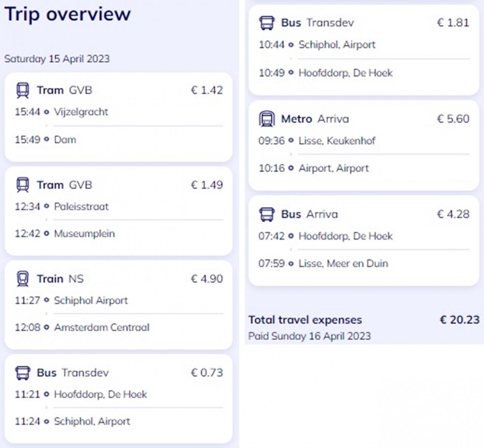The image size is (484, 448).
Task: Click the tram icon for the Vijzelgracht trip
Action: point(23,90)
